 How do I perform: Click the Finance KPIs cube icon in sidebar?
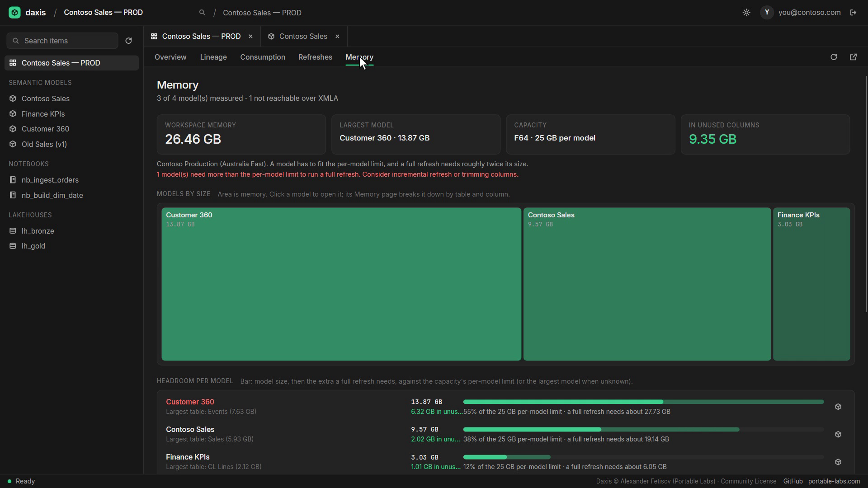point(13,114)
